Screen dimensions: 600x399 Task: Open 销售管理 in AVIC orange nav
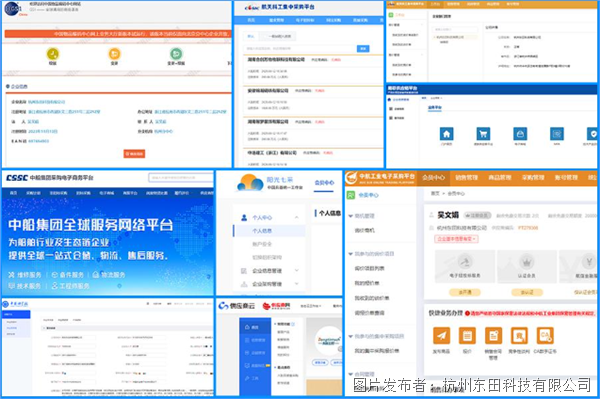click(466, 178)
